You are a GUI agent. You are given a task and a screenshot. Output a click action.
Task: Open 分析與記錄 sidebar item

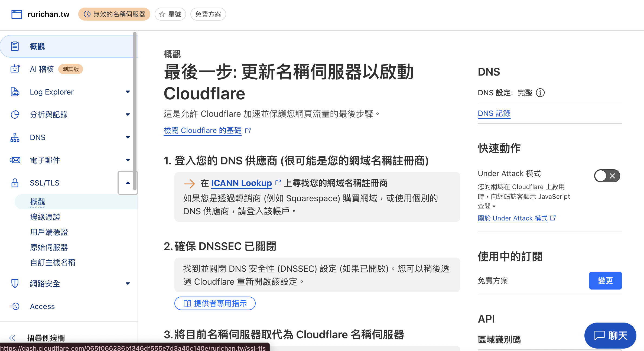(x=49, y=115)
